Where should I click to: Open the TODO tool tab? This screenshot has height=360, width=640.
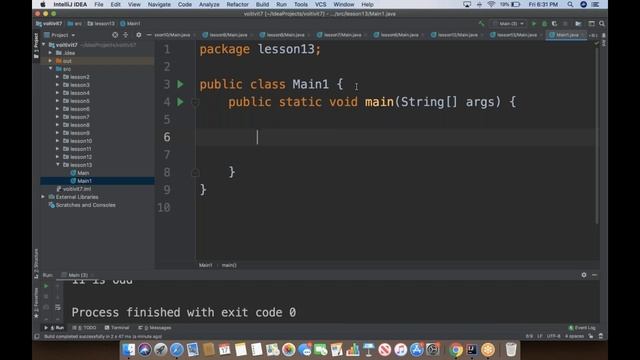point(84,328)
